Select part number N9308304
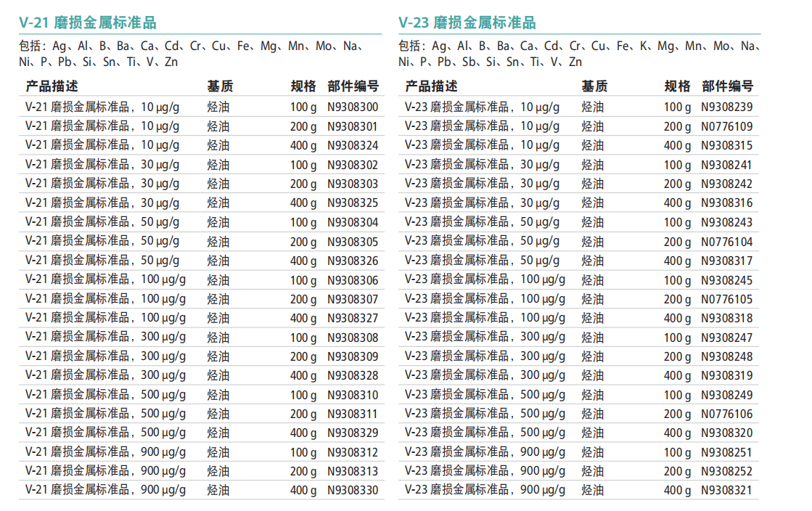812x511 pixels. pos(353,223)
